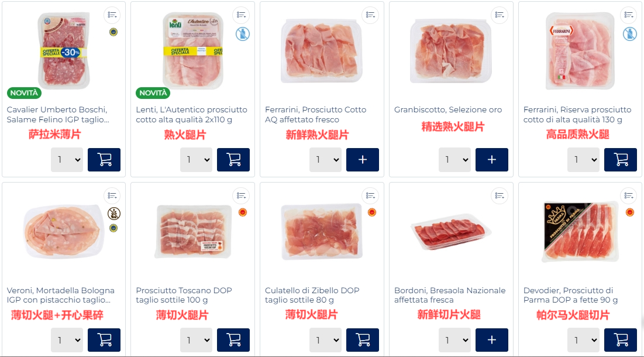Add Cavalier Umberto Boschi salame to cart
644x357 pixels.
(104, 159)
